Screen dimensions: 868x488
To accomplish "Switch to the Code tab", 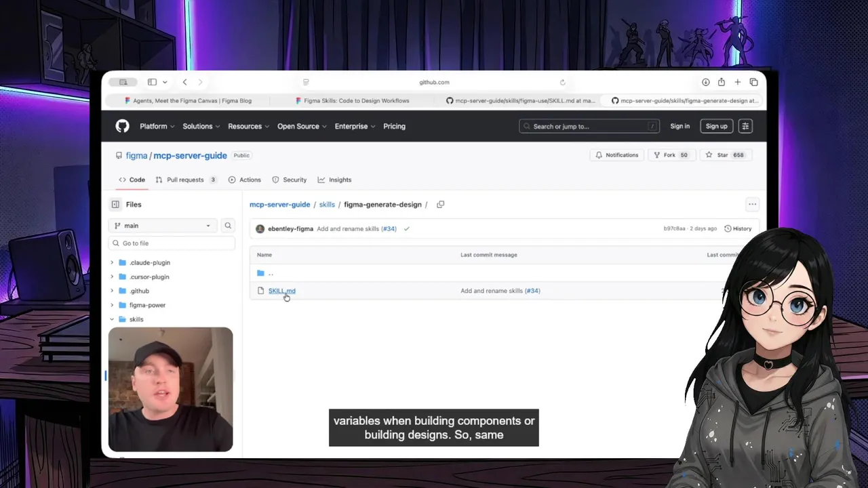I will click(132, 180).
